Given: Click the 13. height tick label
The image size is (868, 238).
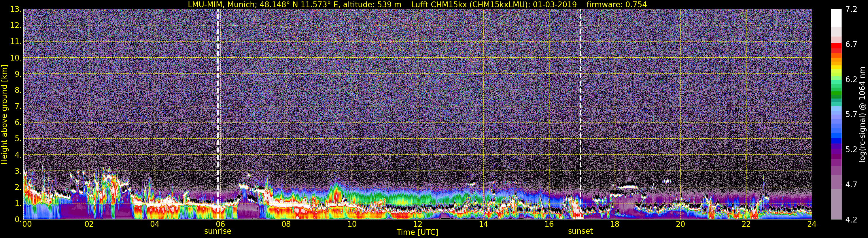Looking at the screenshot, I should click(x=16, y=10).
